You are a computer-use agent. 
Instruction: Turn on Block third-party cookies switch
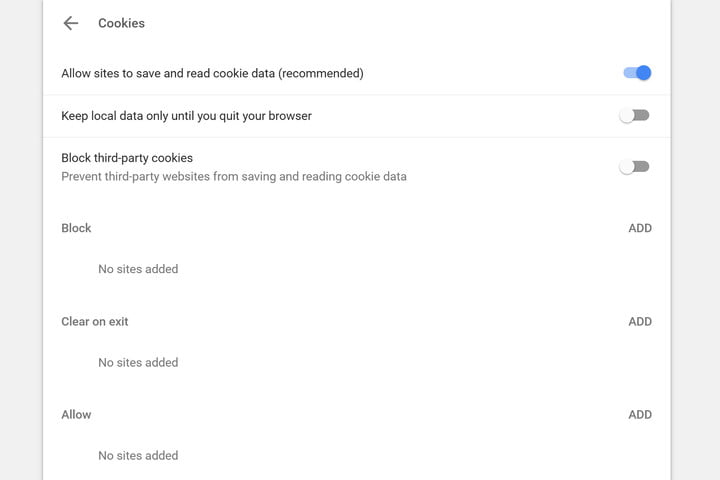point(634,167)
